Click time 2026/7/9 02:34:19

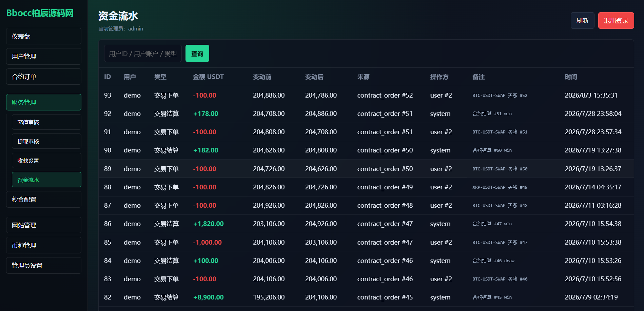pyautogui.click(x=591, y=297)
